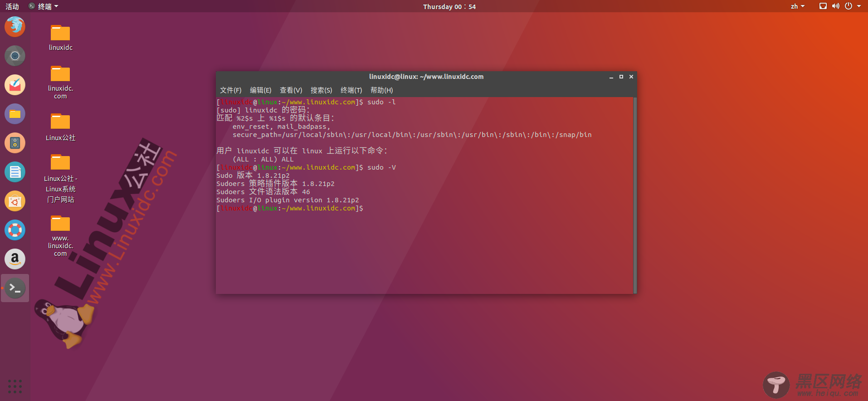This screenshot has height=401, width=868.
Task: Open the Thursday 00:54 clock calendar
Action: click(x=449, y=6)
